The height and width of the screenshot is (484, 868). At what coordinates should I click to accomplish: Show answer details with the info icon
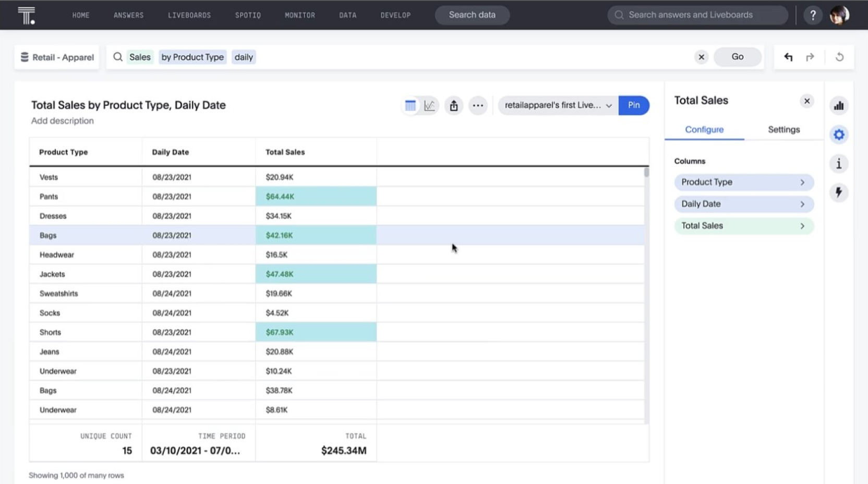pyautogui.click(x=839, y=164)
